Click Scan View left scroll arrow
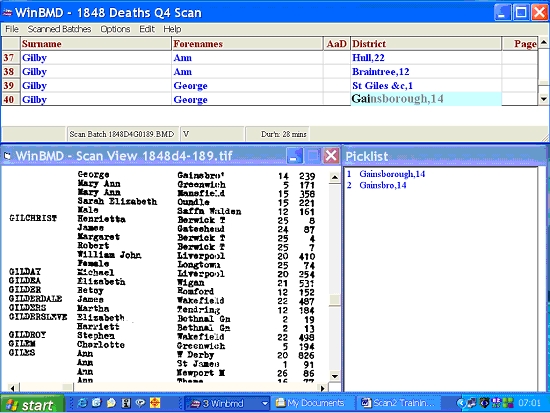Image resolution: width=550 pixels, height=413 pixels. 12,388
